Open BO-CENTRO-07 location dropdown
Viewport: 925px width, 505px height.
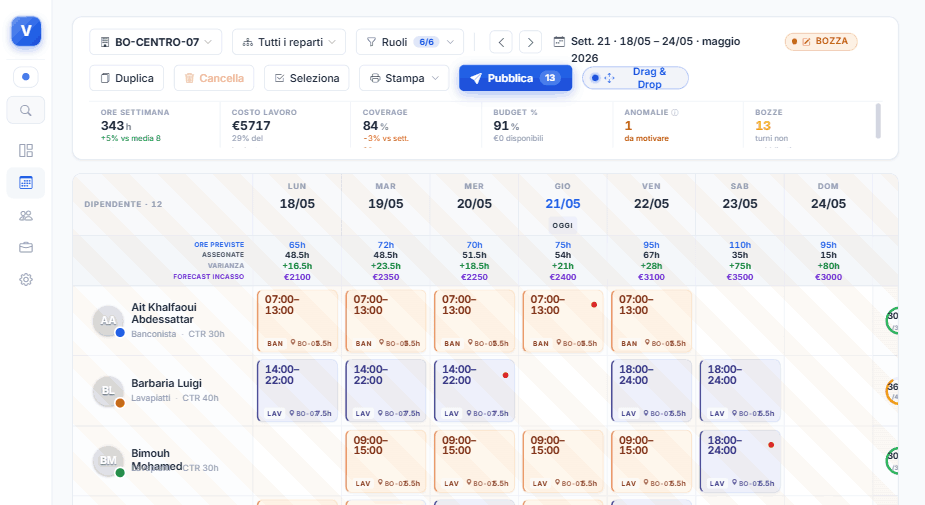click(x=156, y=42)
